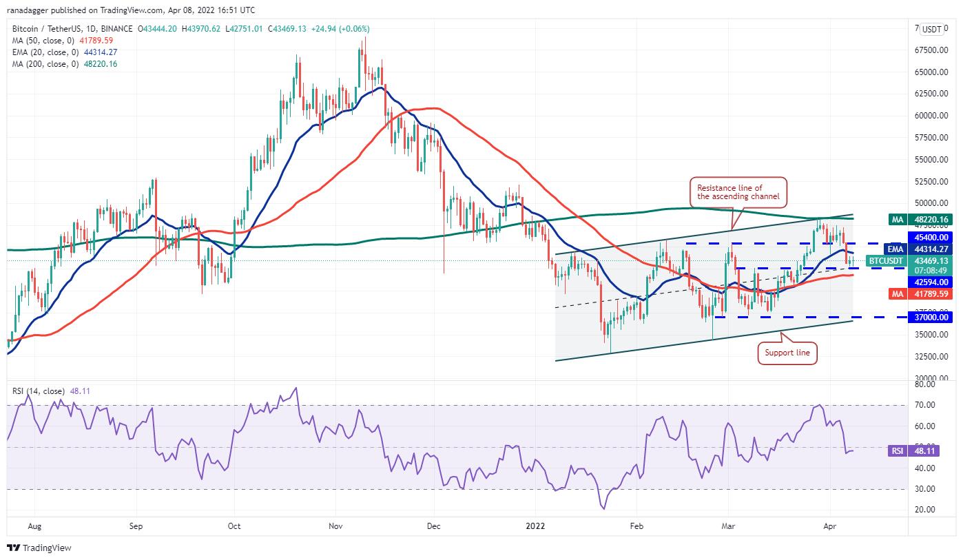Click the '2022' label on time axis

[535, 526]
